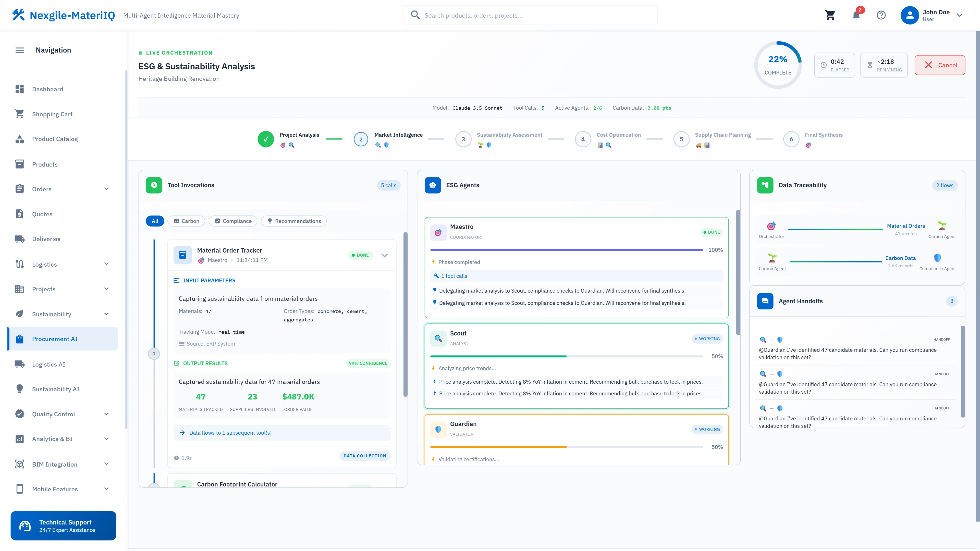Select the Sustainability AI sidebar icon
Screen dimensions: 980x551
coord(20,389)
